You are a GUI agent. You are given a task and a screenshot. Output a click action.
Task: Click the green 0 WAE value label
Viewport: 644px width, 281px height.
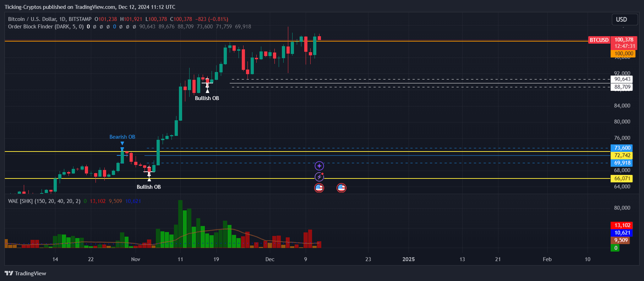point(615,248)
